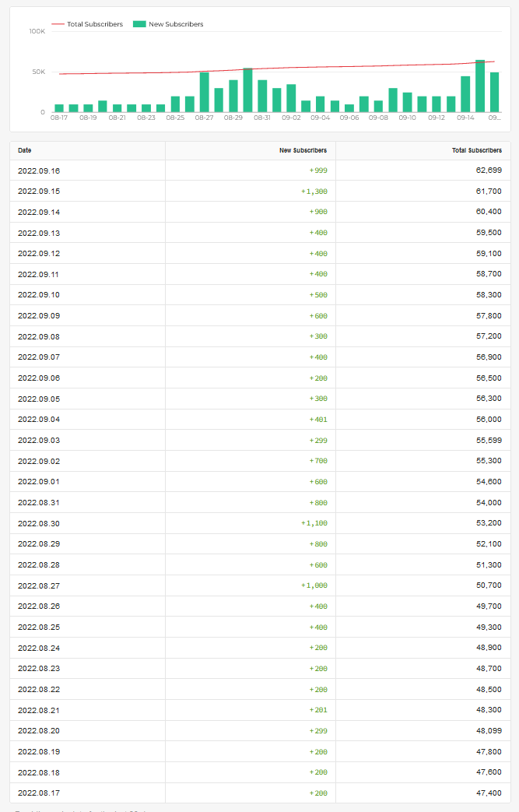This screenshot has height=812, width=519.
Task: Select the 2022.08.30 date cell
Action: pyautogui.click(x=39, y=523)
